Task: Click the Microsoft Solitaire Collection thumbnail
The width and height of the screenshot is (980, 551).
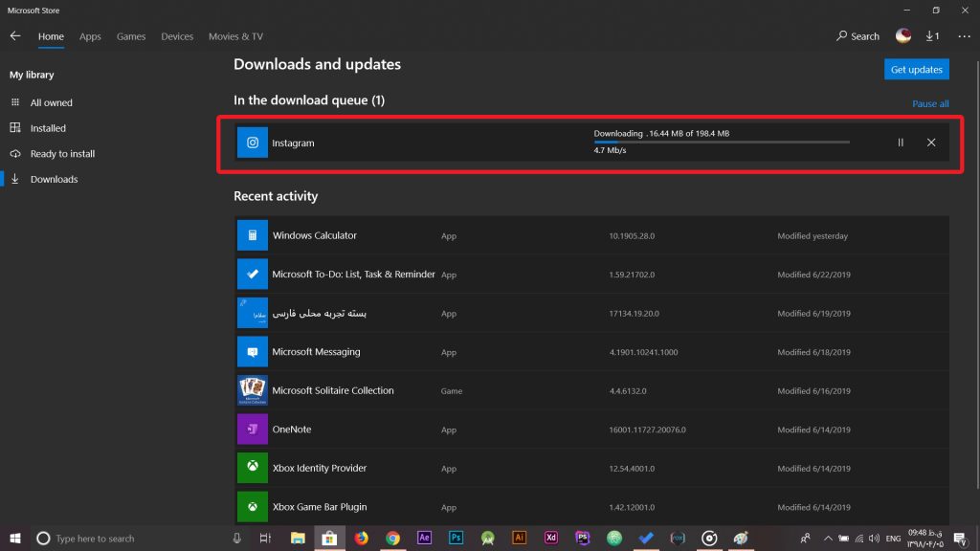Action: click(253, 390)
